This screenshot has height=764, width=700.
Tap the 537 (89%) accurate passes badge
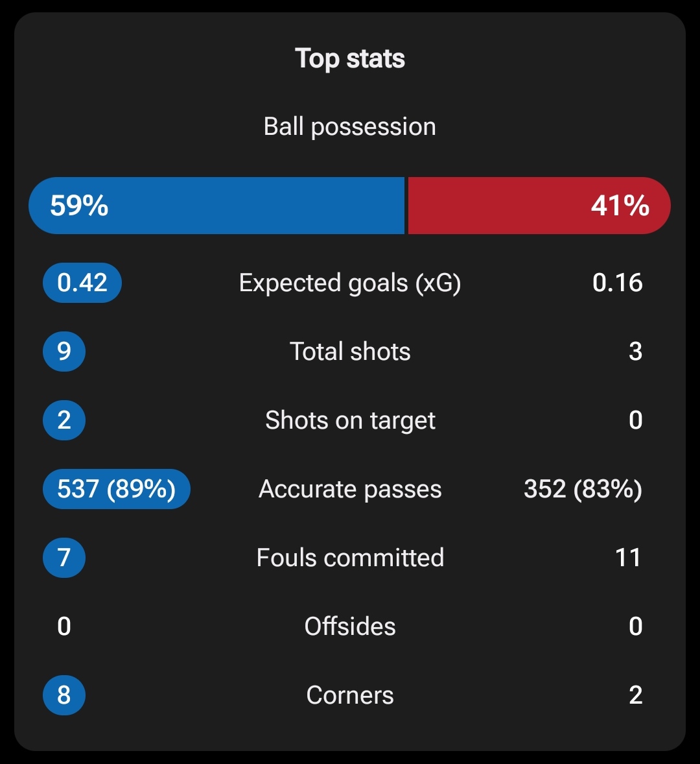[116, 489]
